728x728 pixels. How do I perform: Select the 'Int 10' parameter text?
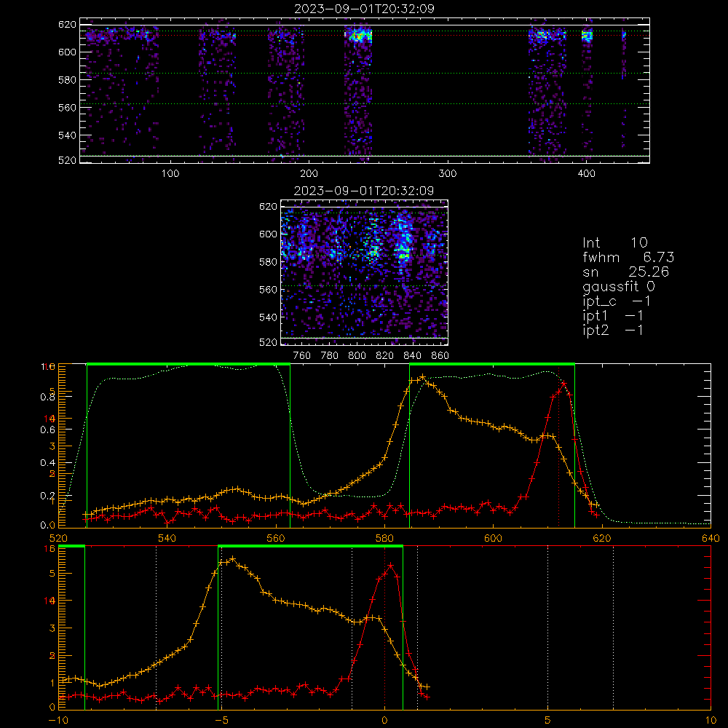(614, 242)
